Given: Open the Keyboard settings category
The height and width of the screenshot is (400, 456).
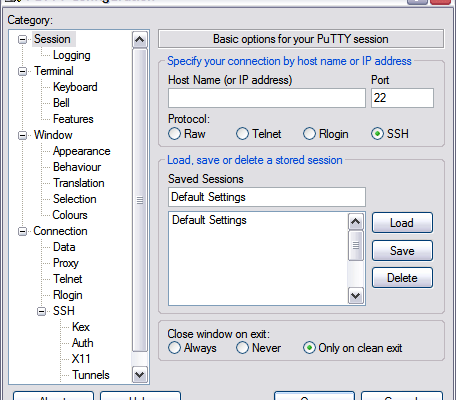Looking at the screenshot, I should point(75,87).
